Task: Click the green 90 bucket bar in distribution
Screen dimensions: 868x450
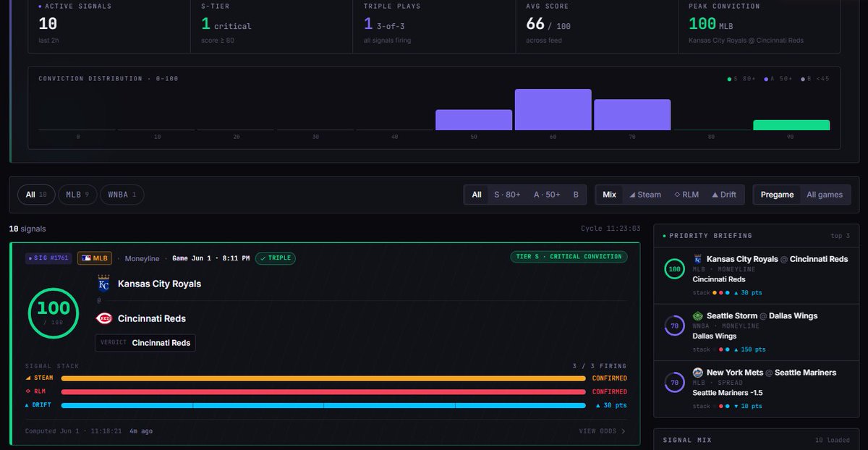Action: point(791,125)
